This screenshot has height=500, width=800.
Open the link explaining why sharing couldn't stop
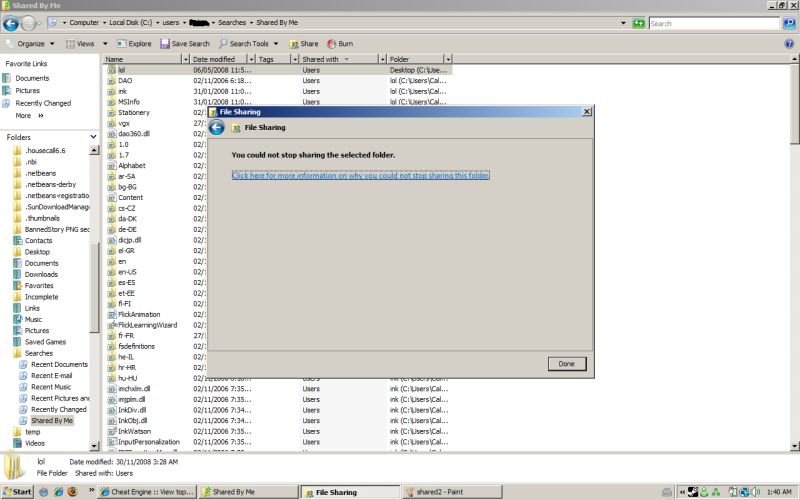(360, 175)
